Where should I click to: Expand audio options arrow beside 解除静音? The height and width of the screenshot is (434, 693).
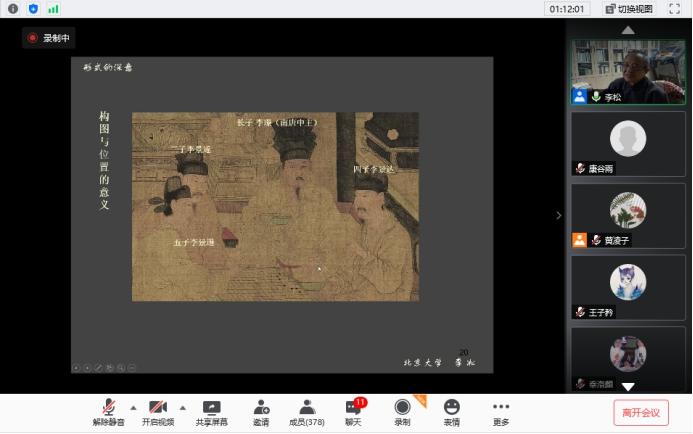tap(133, 408)
